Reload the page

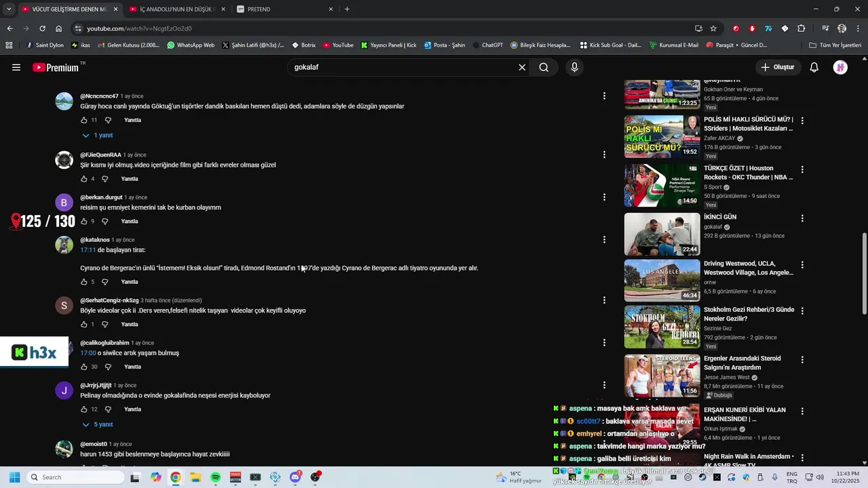click(42, 28)
